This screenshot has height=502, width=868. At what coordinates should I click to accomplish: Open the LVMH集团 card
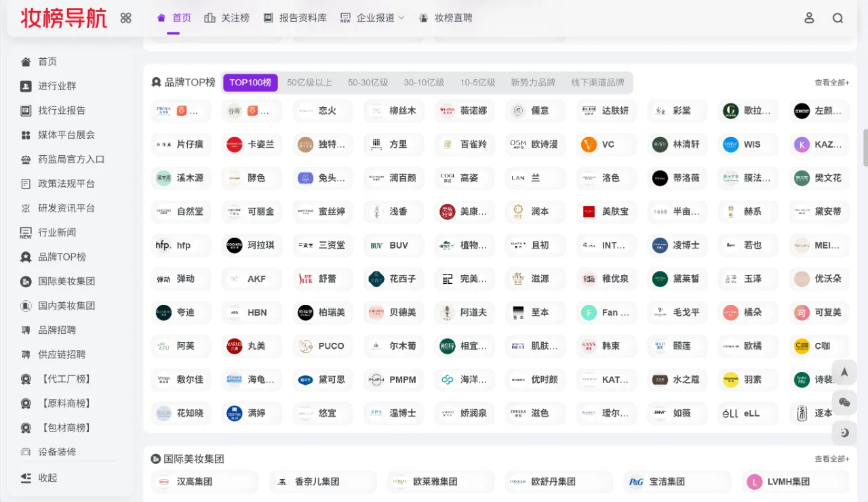tap(795, 482)
